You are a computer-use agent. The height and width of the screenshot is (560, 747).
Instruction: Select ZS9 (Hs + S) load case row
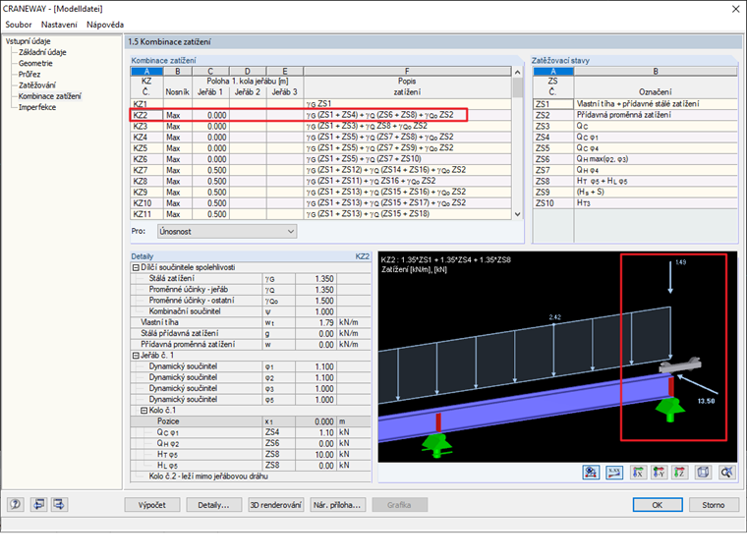coord(635,192)
